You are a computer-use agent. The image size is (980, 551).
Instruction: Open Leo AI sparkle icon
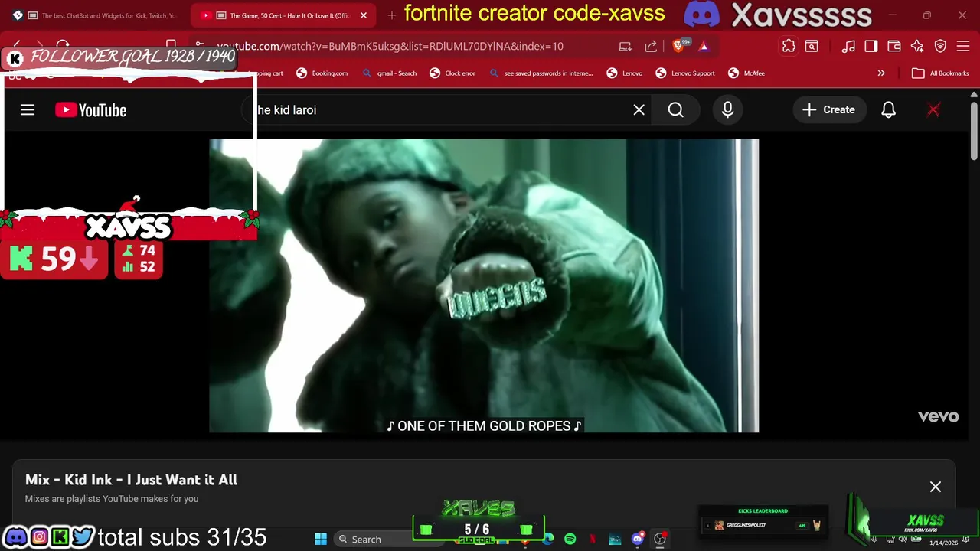(x=917, y=47)
